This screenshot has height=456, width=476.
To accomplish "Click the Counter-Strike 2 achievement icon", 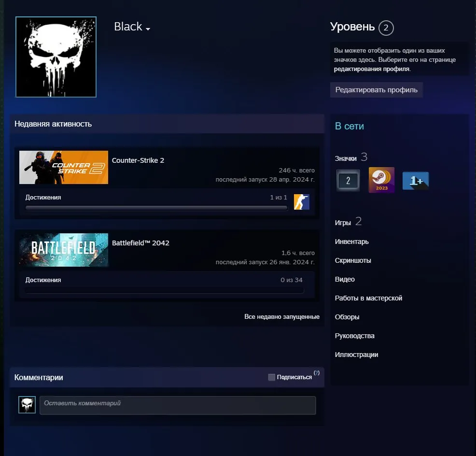I will pos(301,202).
